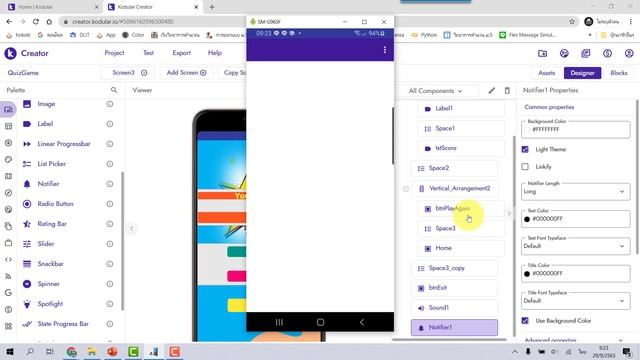Open new browser tab

point(212,7)
